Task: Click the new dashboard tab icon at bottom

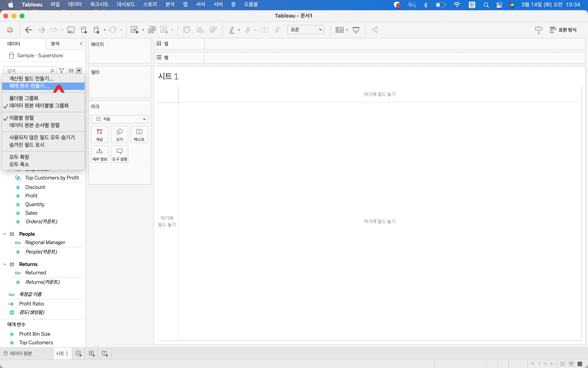Action: click(x=92, y=353)
